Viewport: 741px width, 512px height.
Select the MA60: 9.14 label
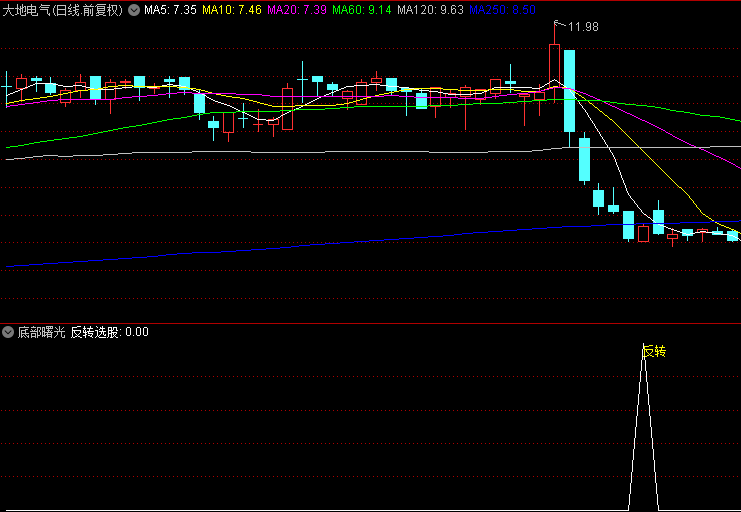pyautogui.click(x=362, y=10)
